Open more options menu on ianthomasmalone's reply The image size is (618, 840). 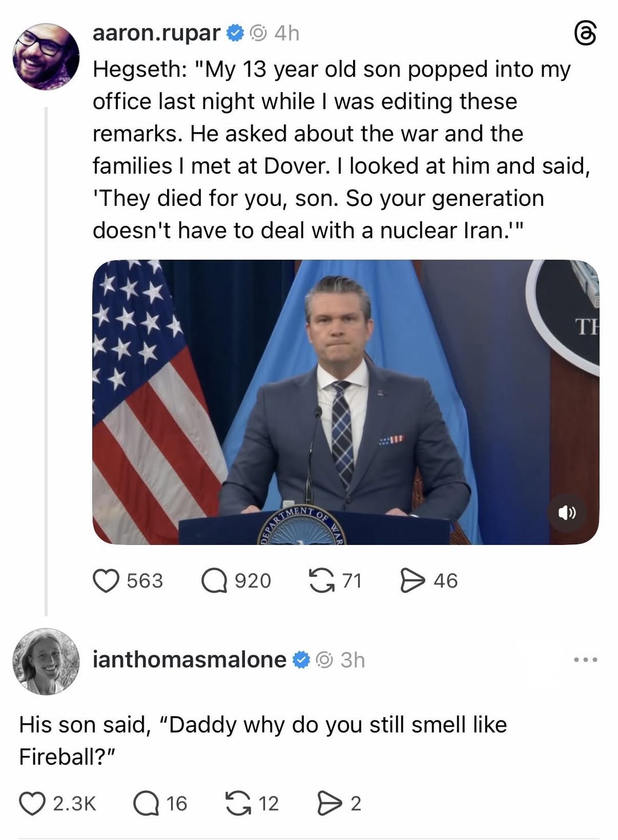point(585,660)
